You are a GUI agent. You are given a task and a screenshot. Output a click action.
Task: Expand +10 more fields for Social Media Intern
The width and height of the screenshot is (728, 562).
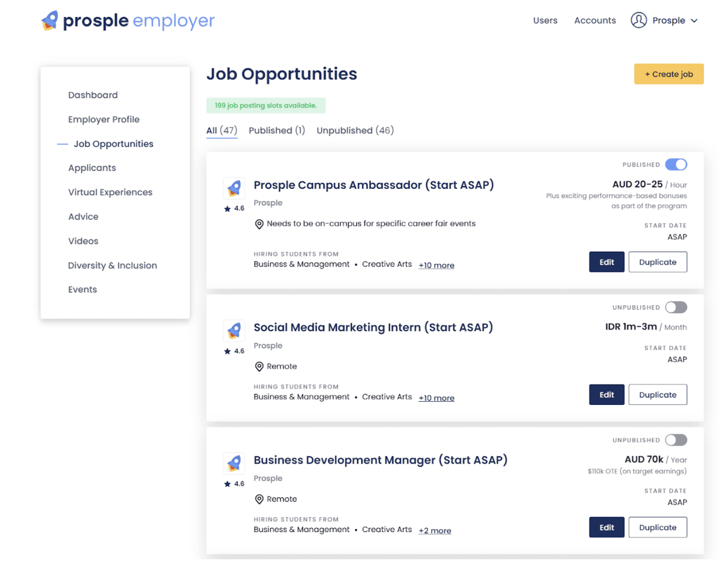tap(436, 398)
